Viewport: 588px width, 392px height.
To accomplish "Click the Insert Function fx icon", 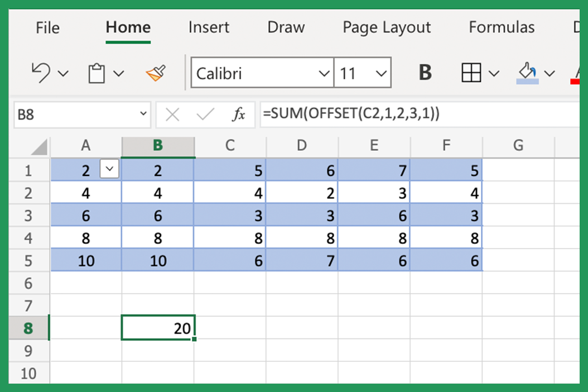I will pos(239,114).
